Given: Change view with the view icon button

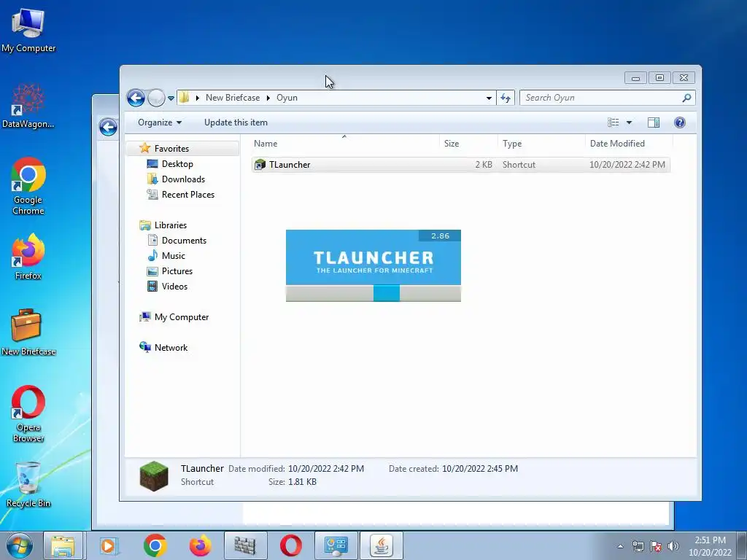Looking at the screenshot, I should click(x=613, y=122).
